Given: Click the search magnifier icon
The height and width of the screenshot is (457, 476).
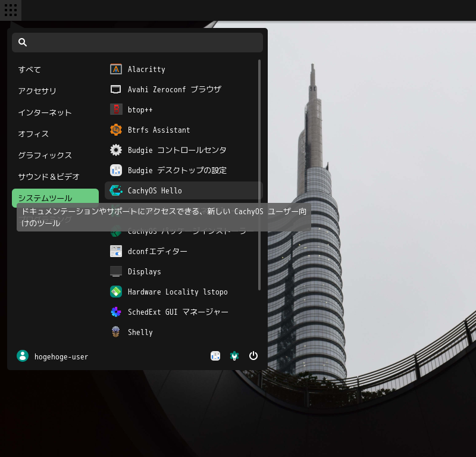Looking at the screenshot, I should click(x=23, y=42).
